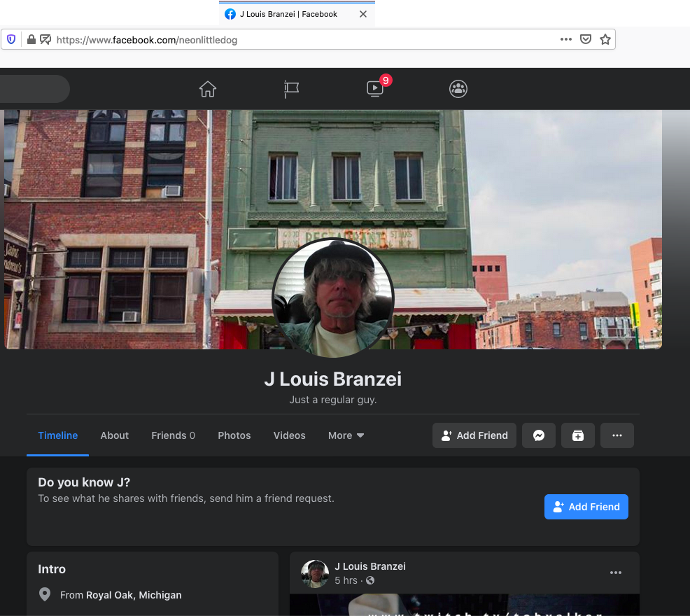Viewport: 690px width, 616px height.
Task: Open the post options ellipsis menu
Action: point(616,573)
